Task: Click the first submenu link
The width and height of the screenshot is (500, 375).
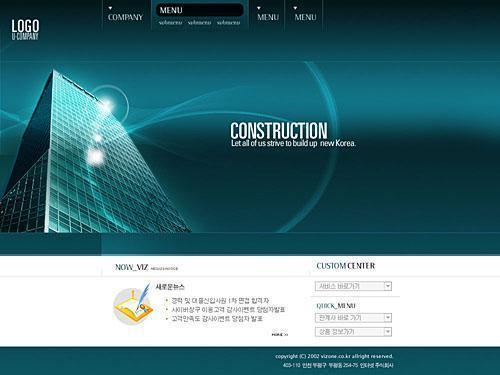Action: coord(171,23)
